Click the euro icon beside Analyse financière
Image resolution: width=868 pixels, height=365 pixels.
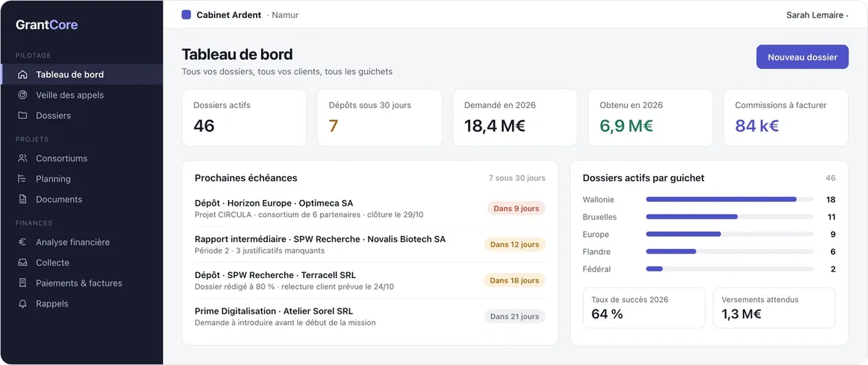(x=22, y=242)
